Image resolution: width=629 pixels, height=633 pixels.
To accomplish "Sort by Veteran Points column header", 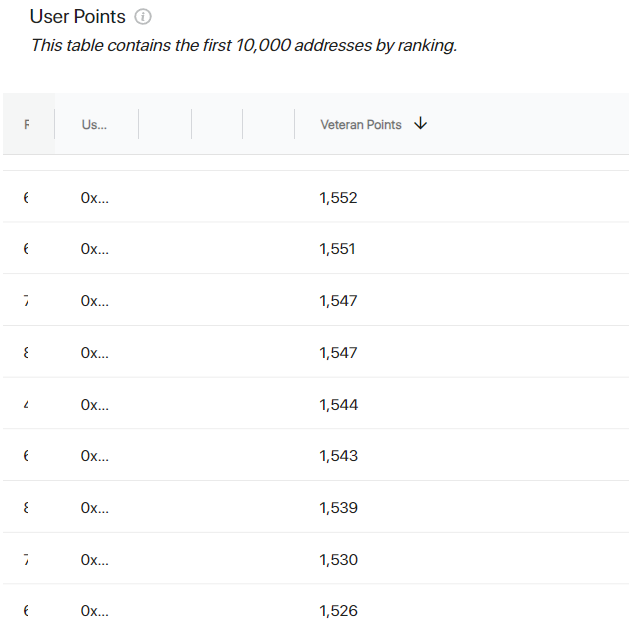I will pos(361,124).
